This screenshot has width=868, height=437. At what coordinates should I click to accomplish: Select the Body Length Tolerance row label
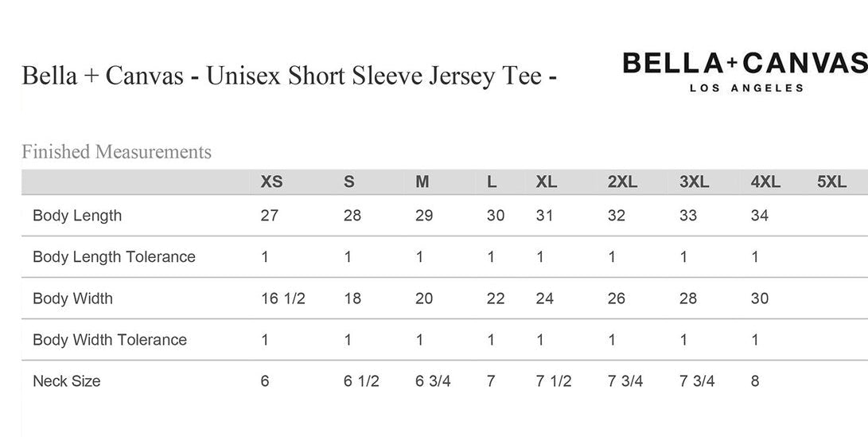[114, 257]
